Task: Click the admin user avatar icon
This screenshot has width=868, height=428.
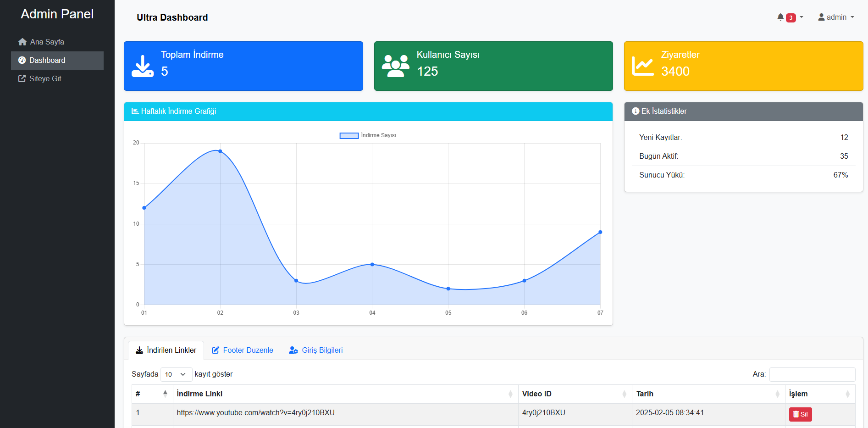Action: point(821,17)
